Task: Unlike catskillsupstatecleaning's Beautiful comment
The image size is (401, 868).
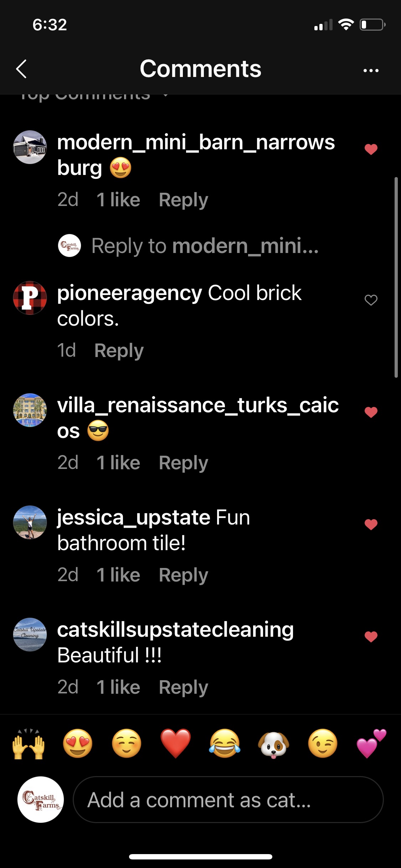Action: [x=371, y=636]
